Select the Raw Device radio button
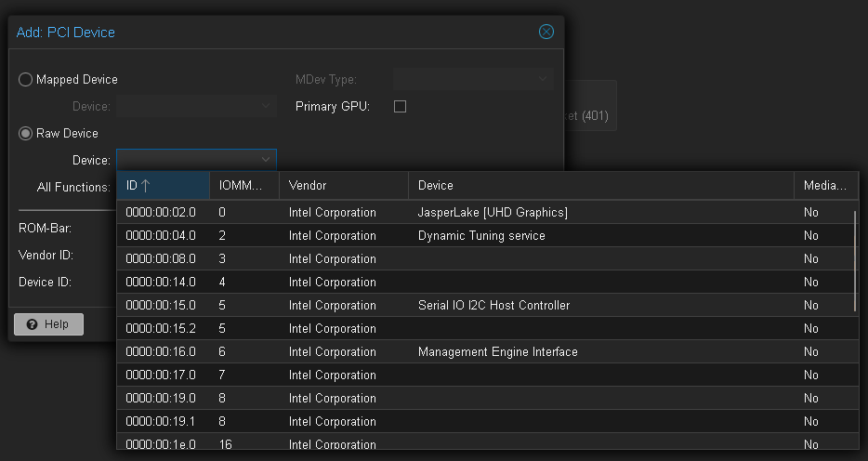 point(25,133)
